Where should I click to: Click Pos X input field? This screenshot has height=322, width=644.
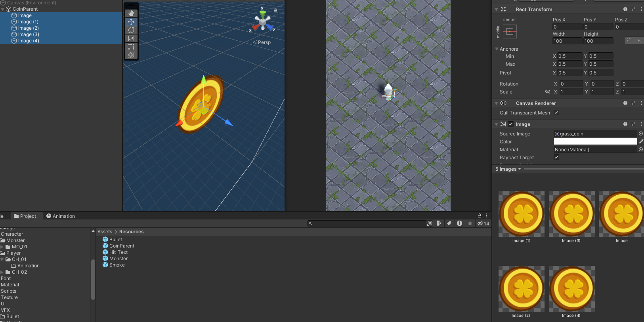[x=568, y=27]
